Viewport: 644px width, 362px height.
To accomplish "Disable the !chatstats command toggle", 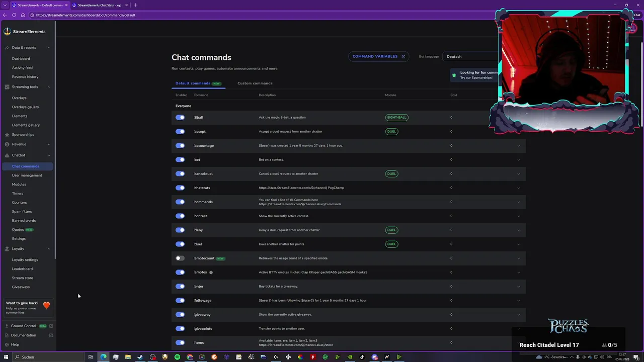I will (180, 188).
